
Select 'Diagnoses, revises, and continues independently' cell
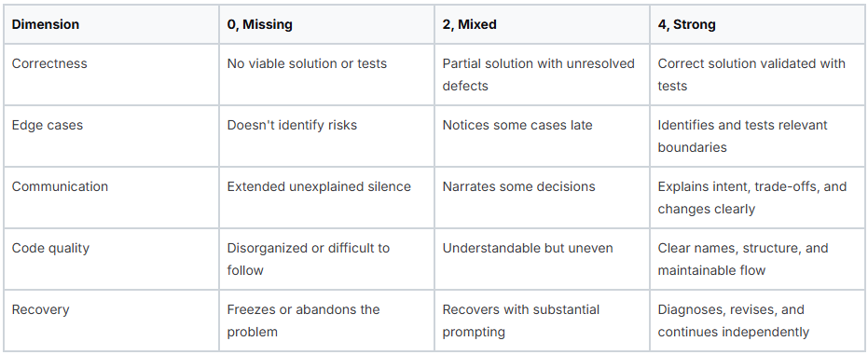757,321
